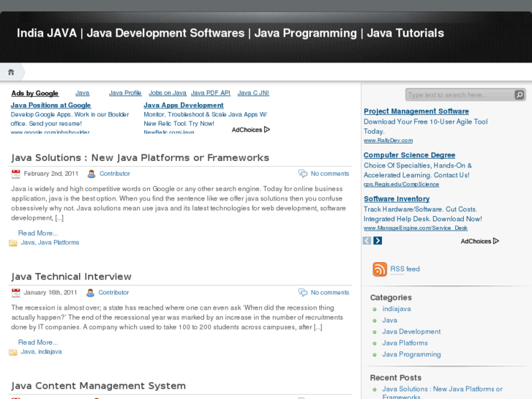
Task: Click AdChoices icon in top ad banner
Action: click(x=267, y=130)
